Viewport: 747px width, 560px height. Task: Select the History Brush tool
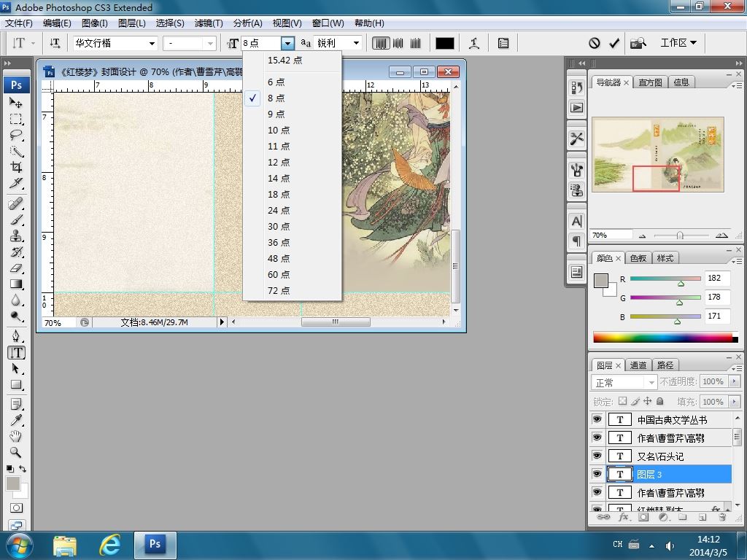pos(16,252)
